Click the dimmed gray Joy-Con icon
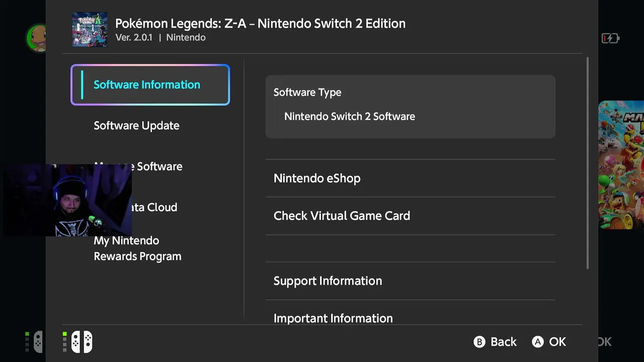The height and width of the screenshot is (362, 644). click(x=38, y=342)
